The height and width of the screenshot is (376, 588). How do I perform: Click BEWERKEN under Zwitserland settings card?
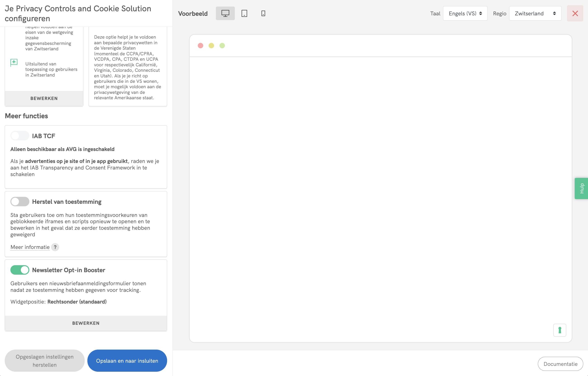tap(44, 98)
